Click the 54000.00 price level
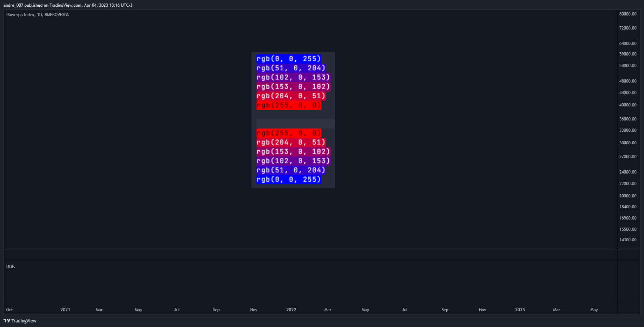 (628, 66)
